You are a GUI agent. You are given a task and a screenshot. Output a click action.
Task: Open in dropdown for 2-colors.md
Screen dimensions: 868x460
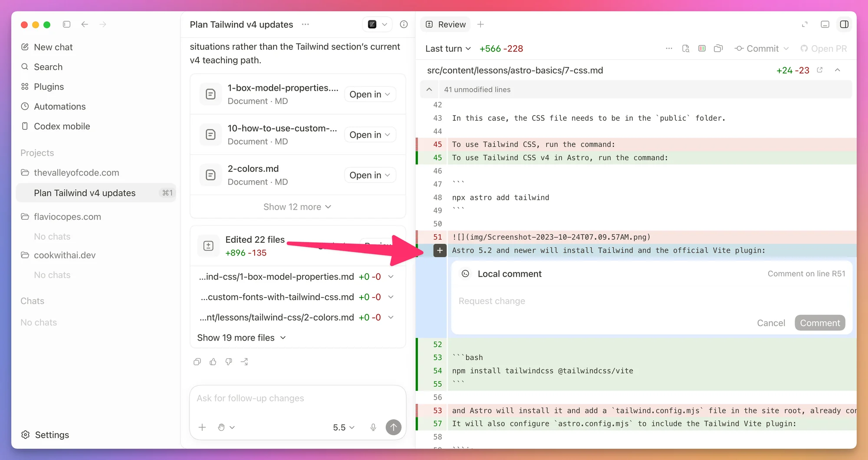tap(370, 175)
